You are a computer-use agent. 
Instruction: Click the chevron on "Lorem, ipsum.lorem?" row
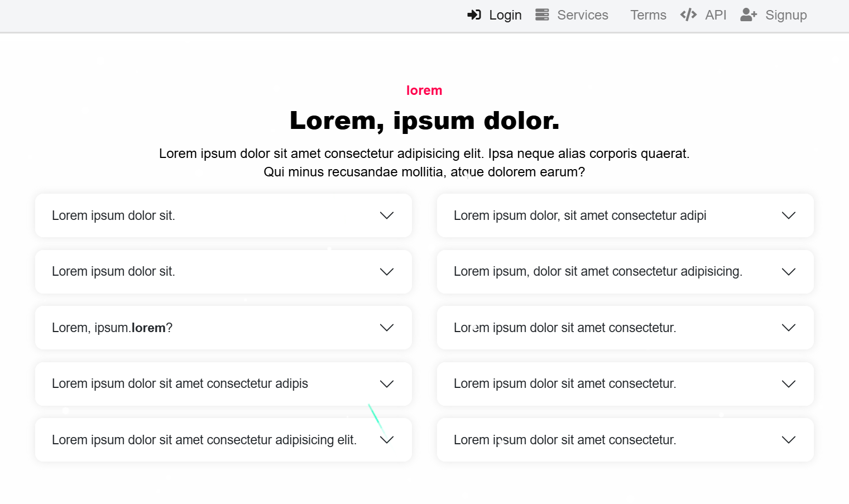pos(387,328)
